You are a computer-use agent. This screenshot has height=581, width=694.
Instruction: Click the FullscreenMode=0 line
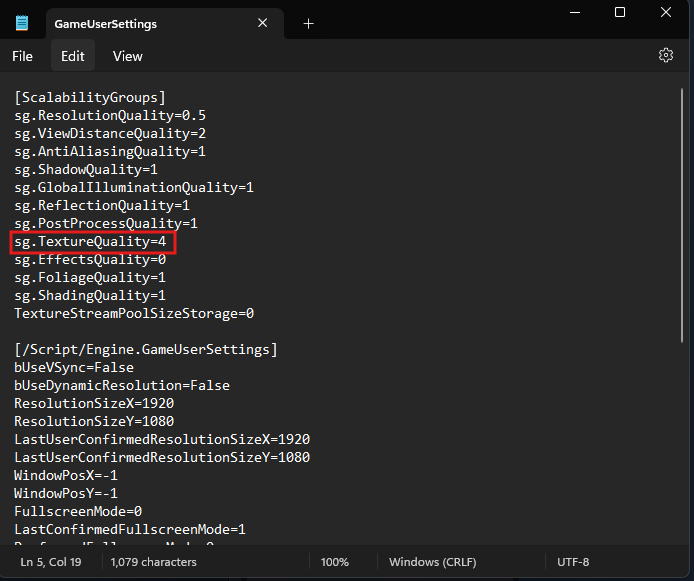coord(78,512)
